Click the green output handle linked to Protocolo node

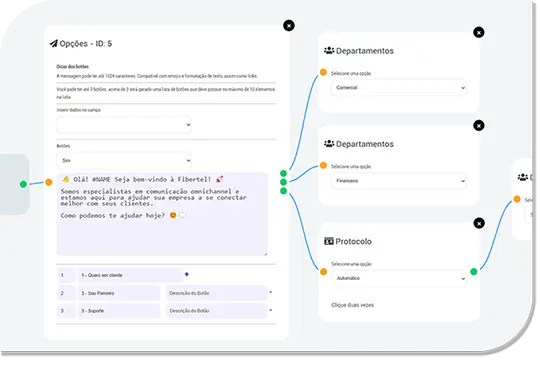click(x=283, y=191)
